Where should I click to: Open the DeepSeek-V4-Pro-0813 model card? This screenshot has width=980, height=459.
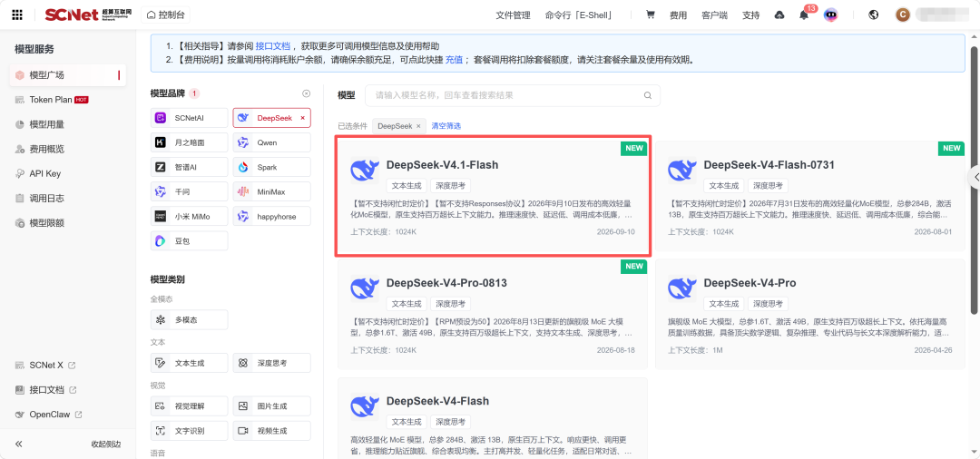[493, 314]
